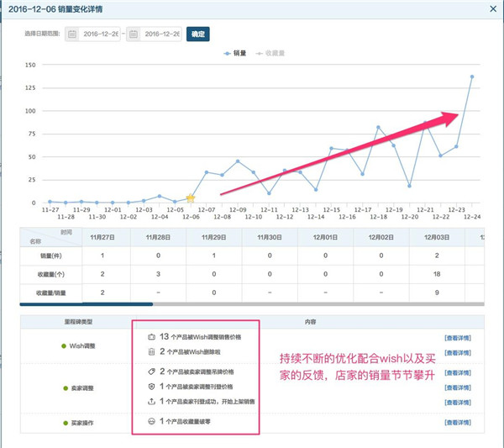Click the face icon for favorites broke zero
This screenshot has height=448, width=504.
[x=151, y=421]
